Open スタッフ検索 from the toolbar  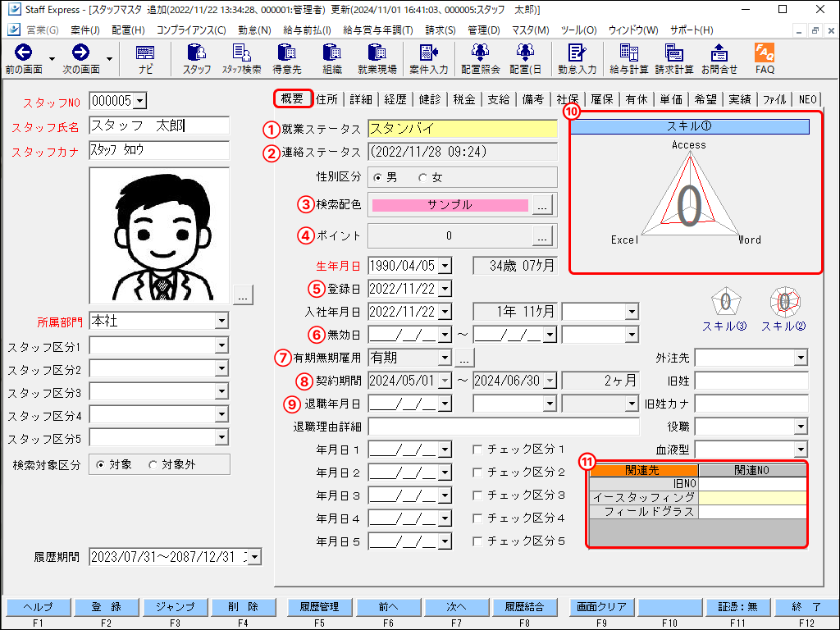[241, 59]
